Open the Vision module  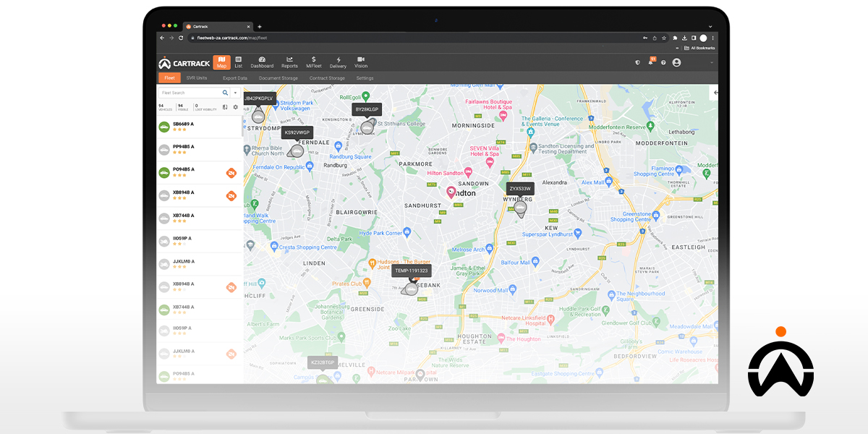[361, 64]
